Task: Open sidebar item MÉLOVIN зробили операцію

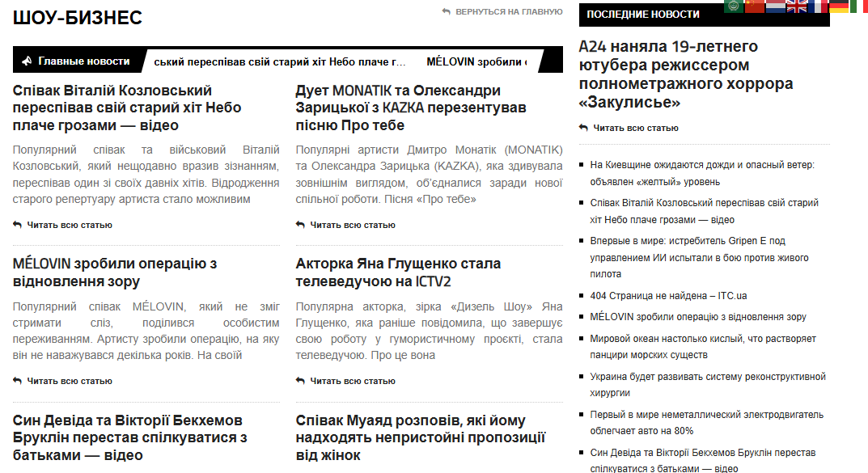Action: (x=698, y=317)
